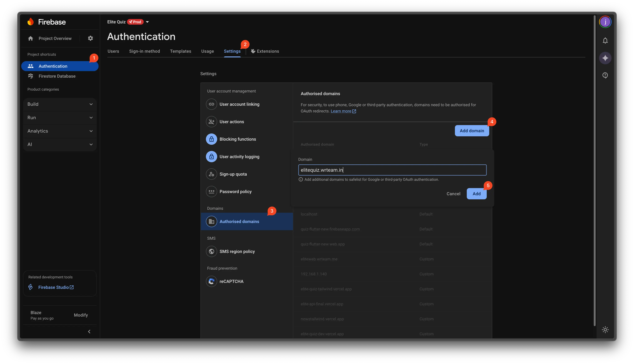This screenshot has width=634, height=364.
Task: Click Add to confirm the domain
Action: [x=476, y=194]
